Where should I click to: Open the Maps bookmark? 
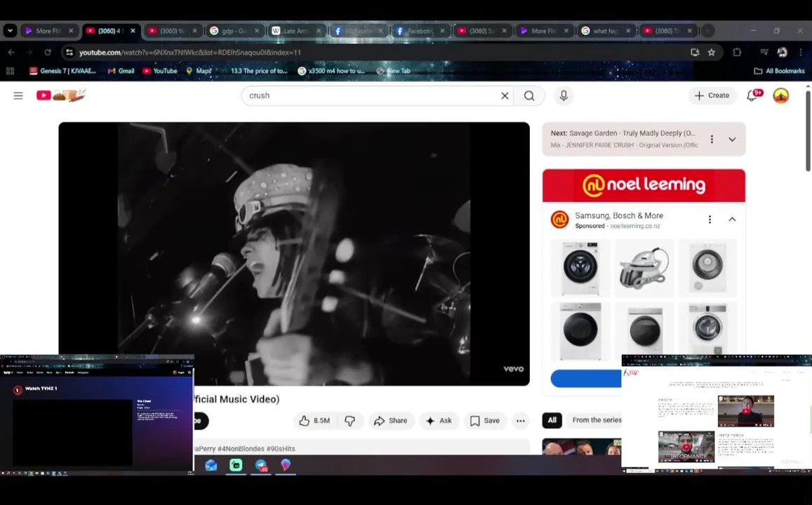click(199, 71)
